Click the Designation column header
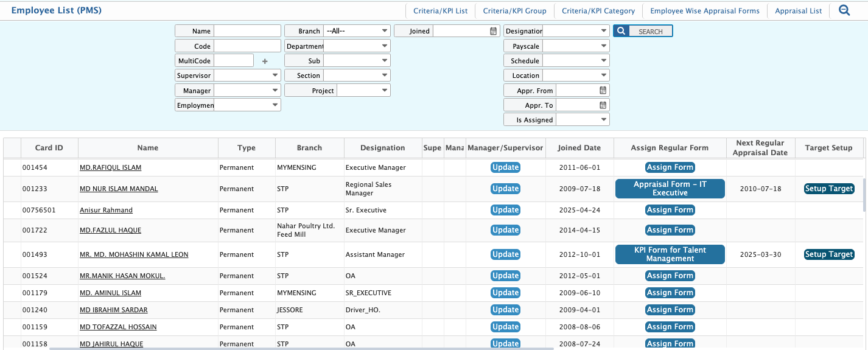Image resolution: width=868 pixels, height=350 pixels. pos(383,148)
